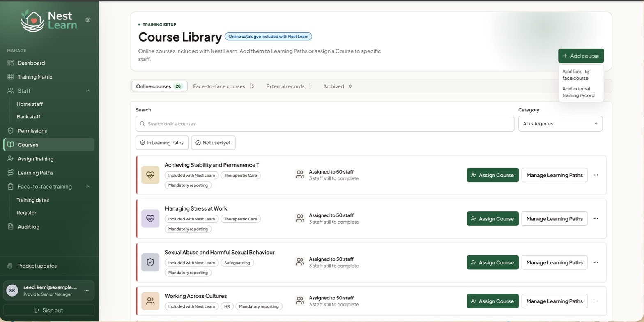Open more options for Managing Stress at Work
Screen dimensions: 644x322
596,218
